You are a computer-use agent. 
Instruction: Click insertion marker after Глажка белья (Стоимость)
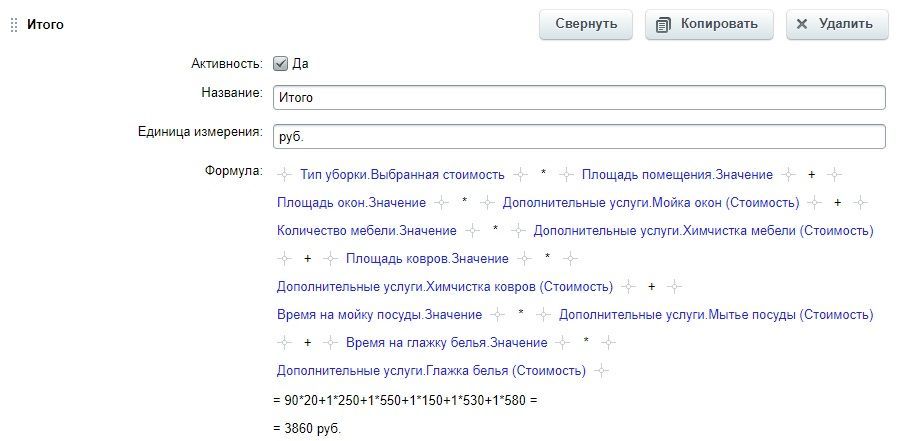601,371
